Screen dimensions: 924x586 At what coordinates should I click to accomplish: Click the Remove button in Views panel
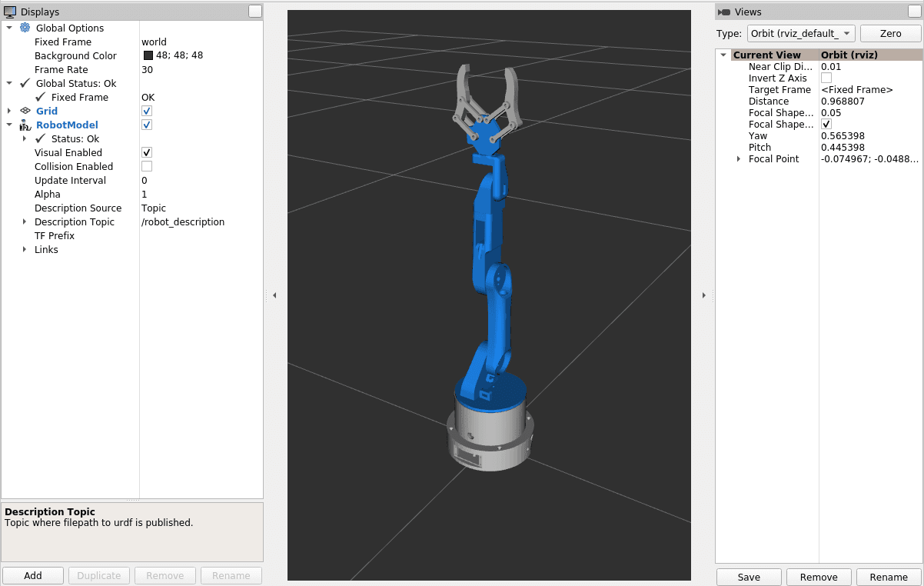pos(819,577)
